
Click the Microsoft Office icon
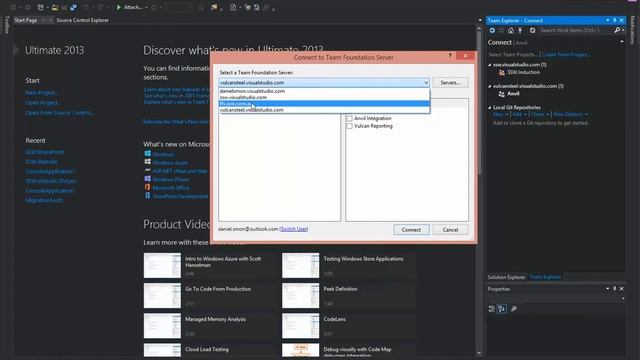click(148, 187)
